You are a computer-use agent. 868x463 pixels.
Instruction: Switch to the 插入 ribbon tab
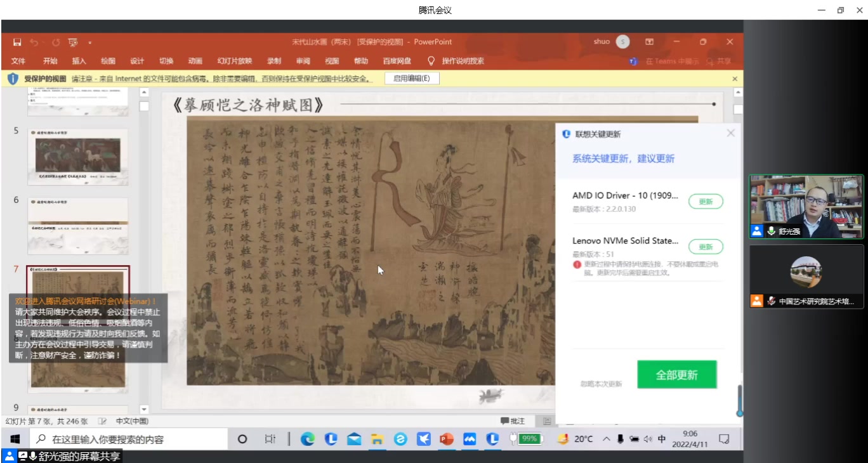[79, 61]
